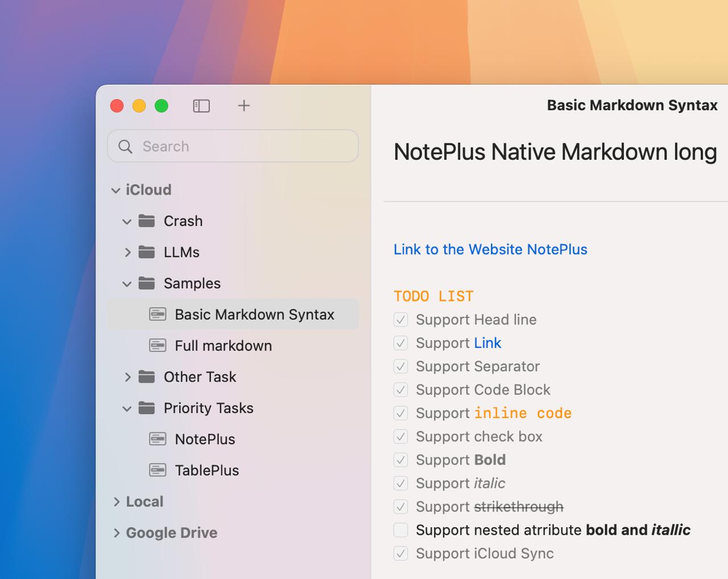Click inside the Search field
The height and width of the screenshot is (579, 728).
coord(233,146)
